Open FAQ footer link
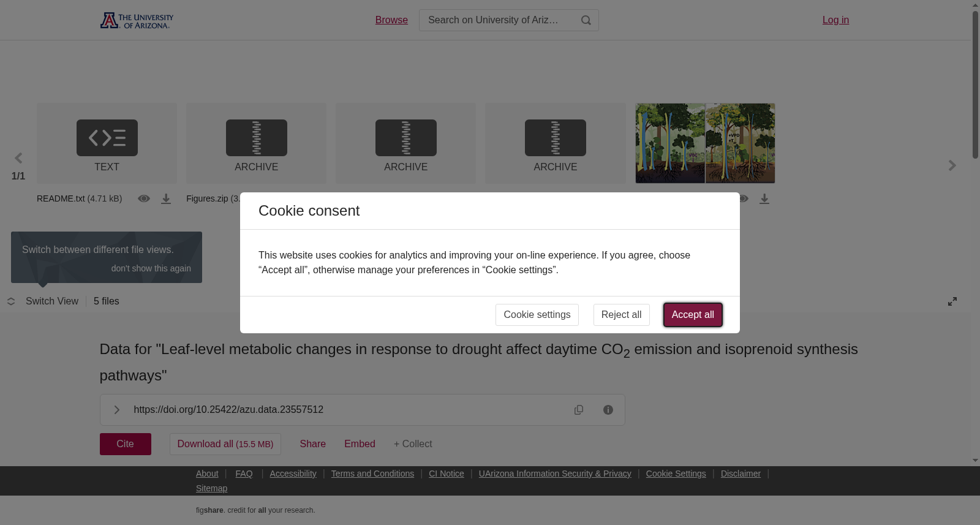980x525 pixels. coord(244,474)
